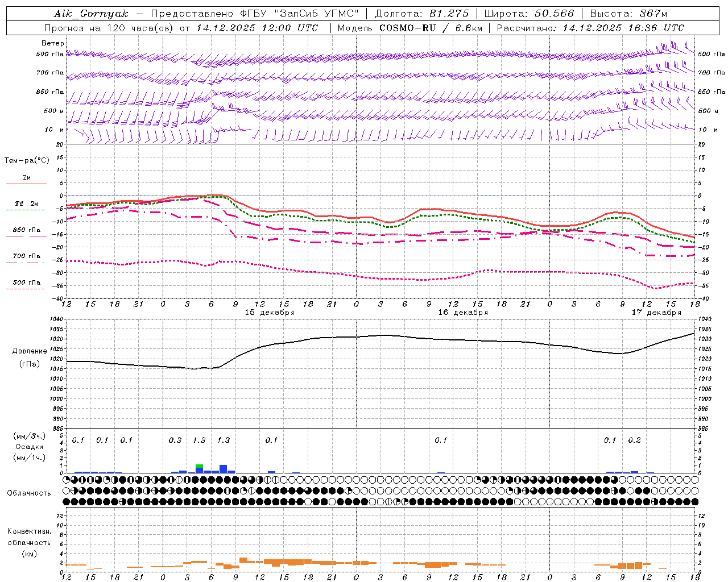This screenshot has width=728, height=582.
Task: Click the green precipitation bar segment
Action: pos(199,466)
